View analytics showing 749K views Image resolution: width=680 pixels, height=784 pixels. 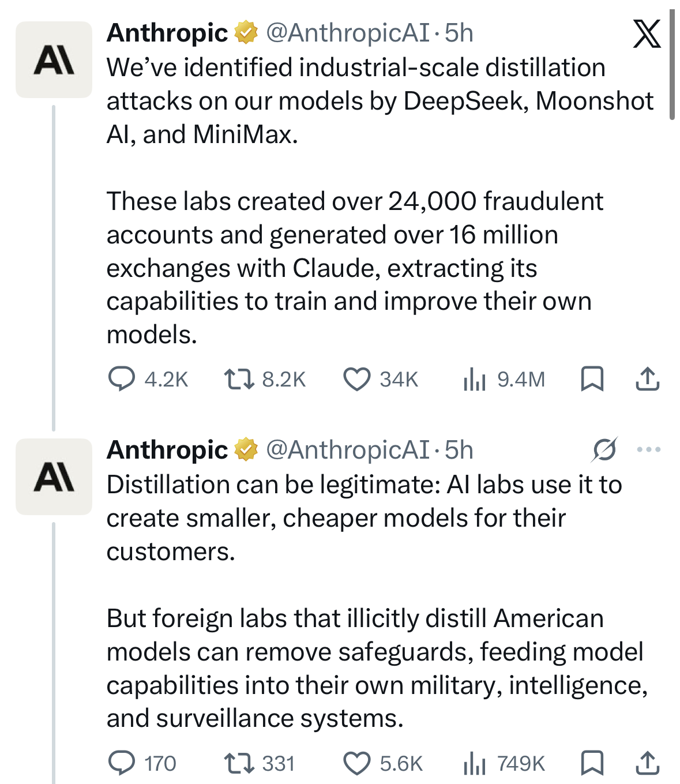475,763
